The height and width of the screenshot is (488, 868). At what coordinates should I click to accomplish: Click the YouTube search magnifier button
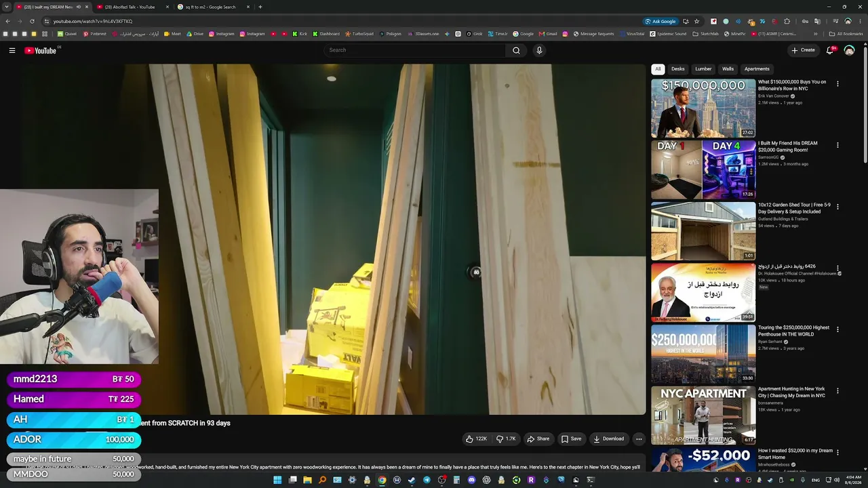pyautogui.click(x=516, y=50)
